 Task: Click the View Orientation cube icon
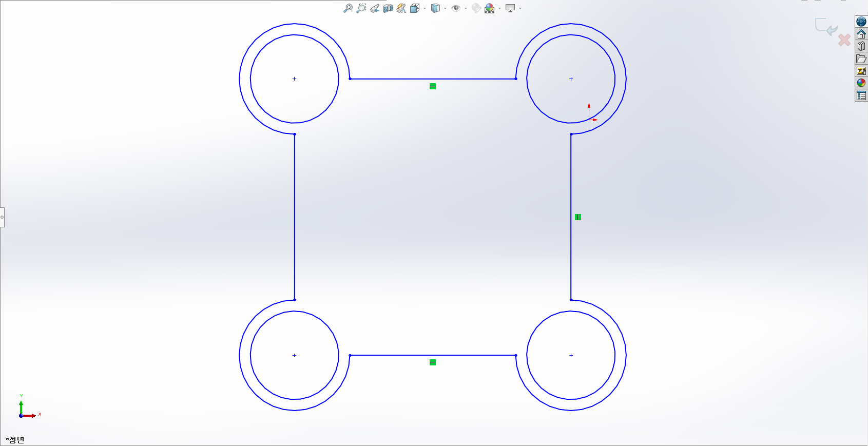(415, 8)
